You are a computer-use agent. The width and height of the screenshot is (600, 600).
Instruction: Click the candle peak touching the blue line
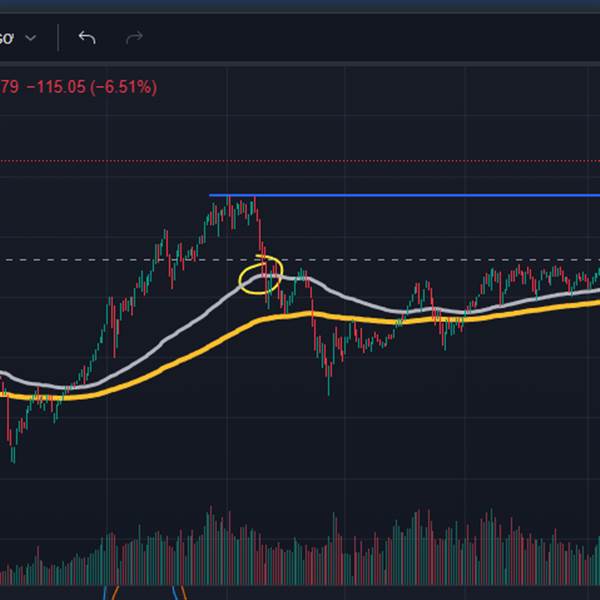pos(254,200)
